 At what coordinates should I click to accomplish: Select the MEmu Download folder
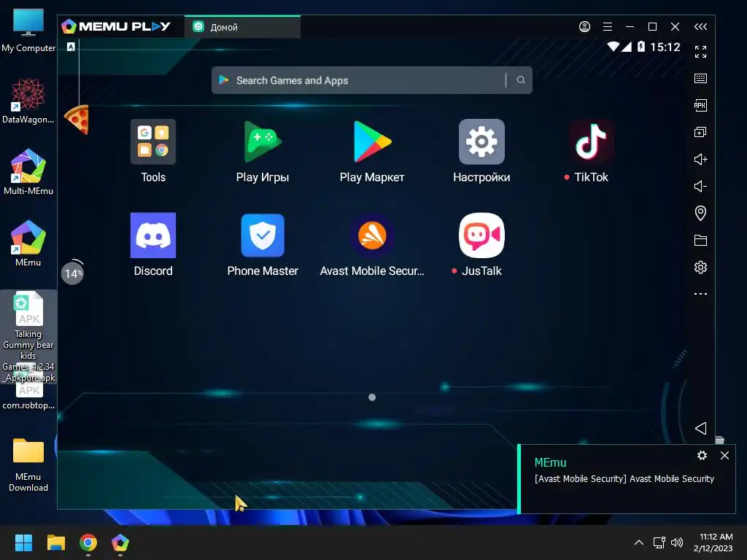tap(28, 464)
